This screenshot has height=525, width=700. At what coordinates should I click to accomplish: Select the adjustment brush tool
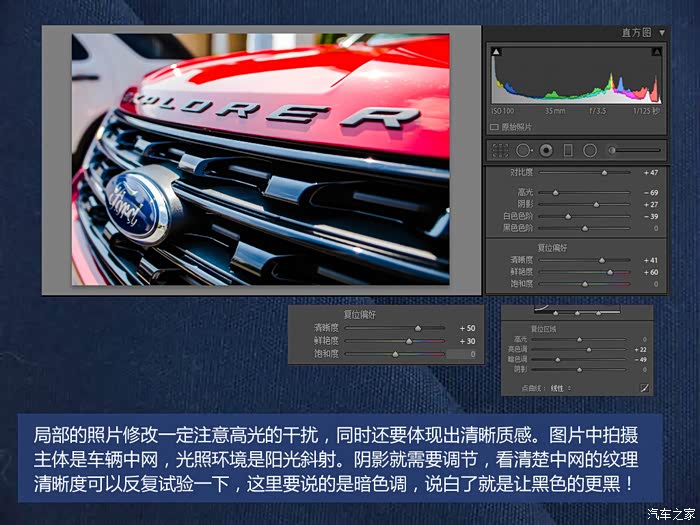[635, 150]
